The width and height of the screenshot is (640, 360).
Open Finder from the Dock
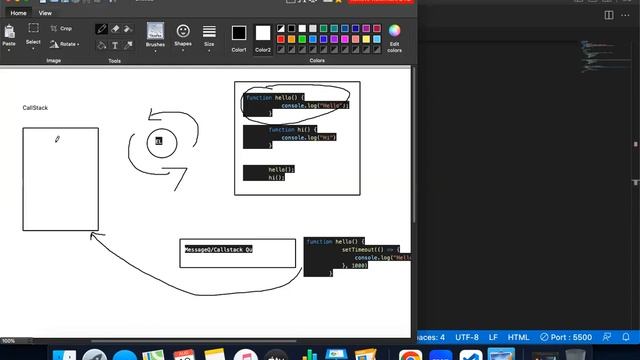64,355
